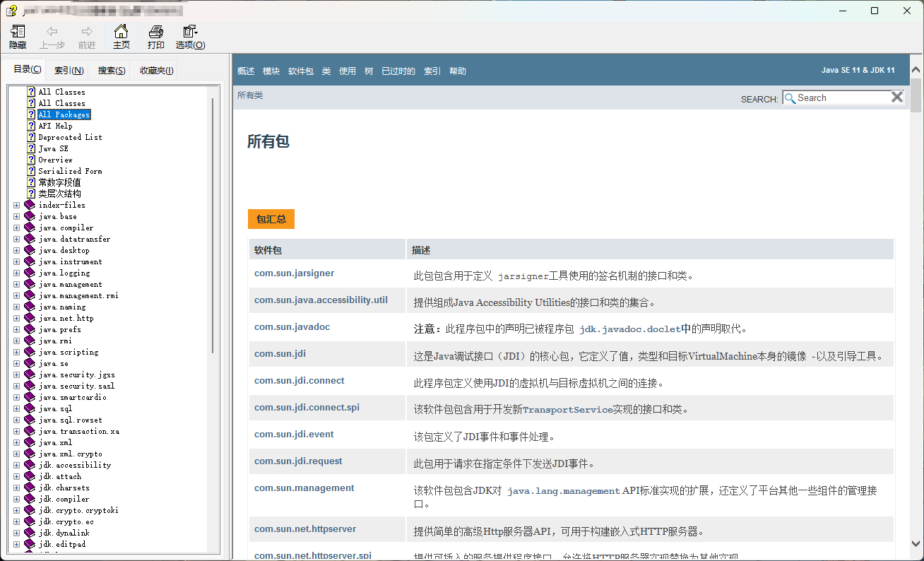
Task: Click the question-mark icon beside Deprecated List
Action: pos(30,136)
